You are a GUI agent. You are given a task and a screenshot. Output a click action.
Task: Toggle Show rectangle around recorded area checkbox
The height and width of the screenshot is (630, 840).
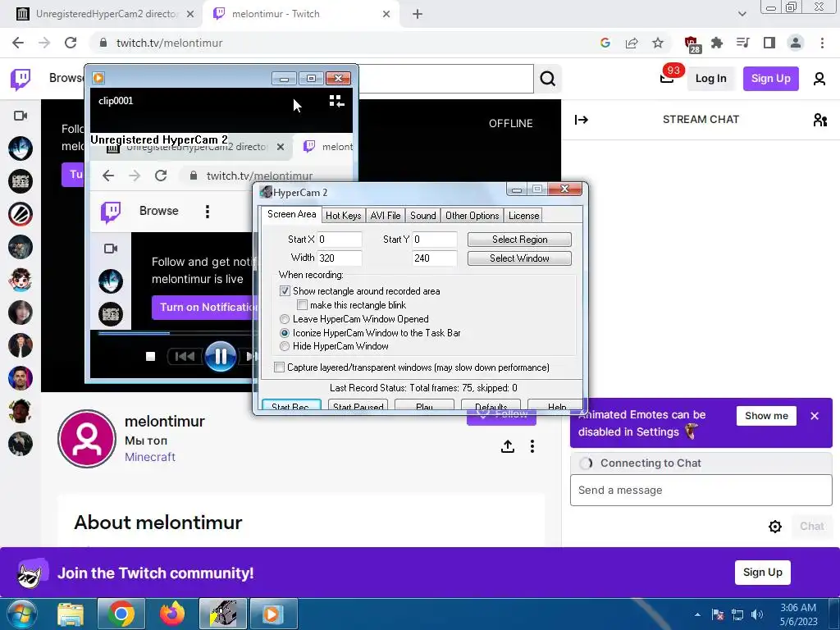point(285,291)
